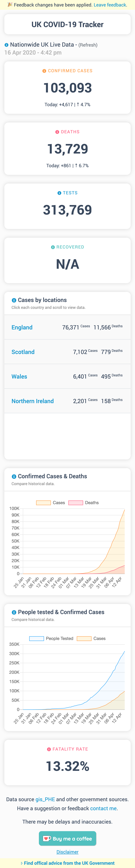Image resolution: width=135 pixels, height=868 pixels.
Task: Click Cases legend swatch in People tested chart
Action: (x=84, y=639)
